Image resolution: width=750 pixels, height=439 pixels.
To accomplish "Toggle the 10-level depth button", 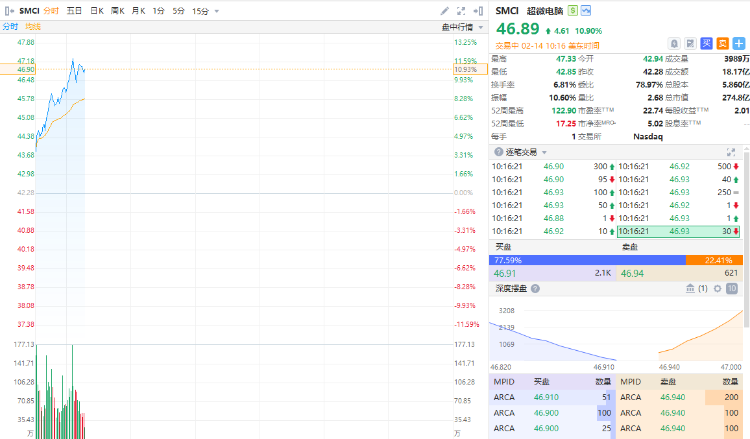I will (x=732, y=288).
